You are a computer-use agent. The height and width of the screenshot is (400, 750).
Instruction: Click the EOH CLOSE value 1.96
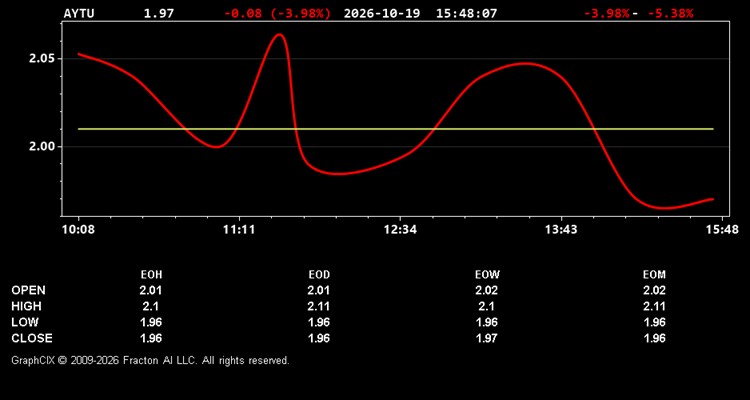click(151, 338)
